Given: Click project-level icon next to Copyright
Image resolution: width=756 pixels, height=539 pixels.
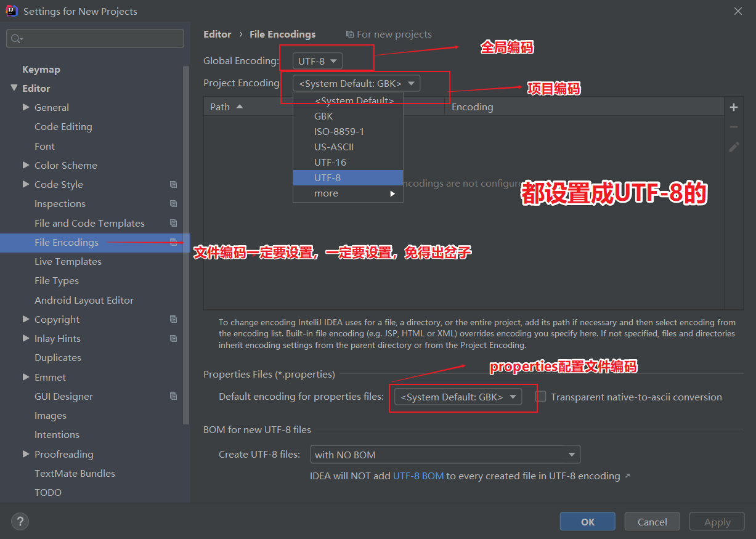Looking at the screenshot, I should click(x=173, y=319).
